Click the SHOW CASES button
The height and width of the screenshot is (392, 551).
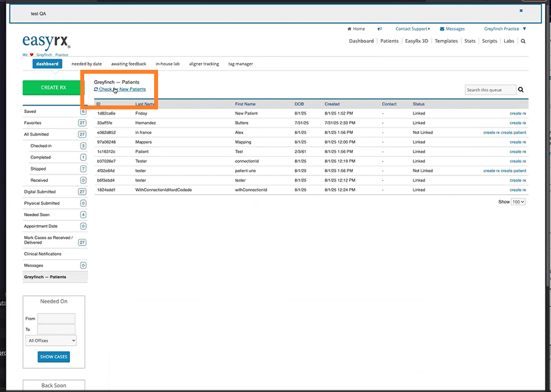pos(54,357)
